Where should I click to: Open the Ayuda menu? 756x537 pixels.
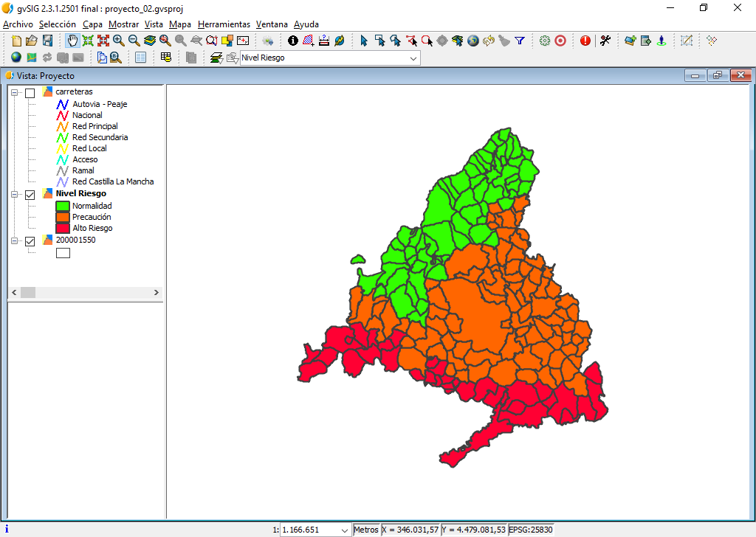306,24
